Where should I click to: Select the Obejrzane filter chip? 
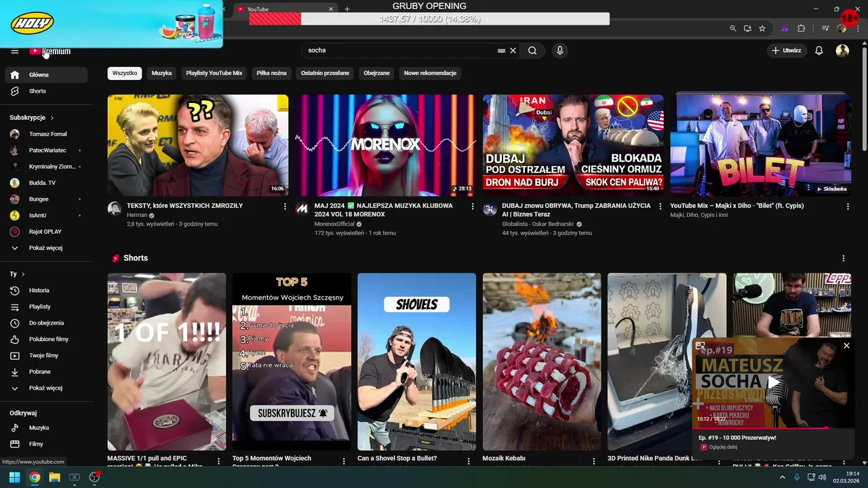click(x=376, y=73)
